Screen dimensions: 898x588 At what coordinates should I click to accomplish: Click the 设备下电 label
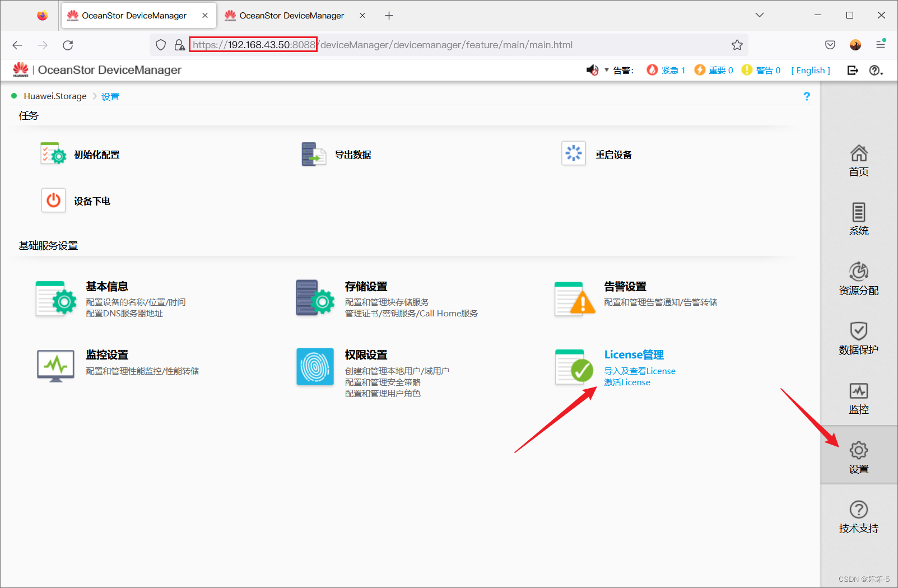(x=92, y=201)
